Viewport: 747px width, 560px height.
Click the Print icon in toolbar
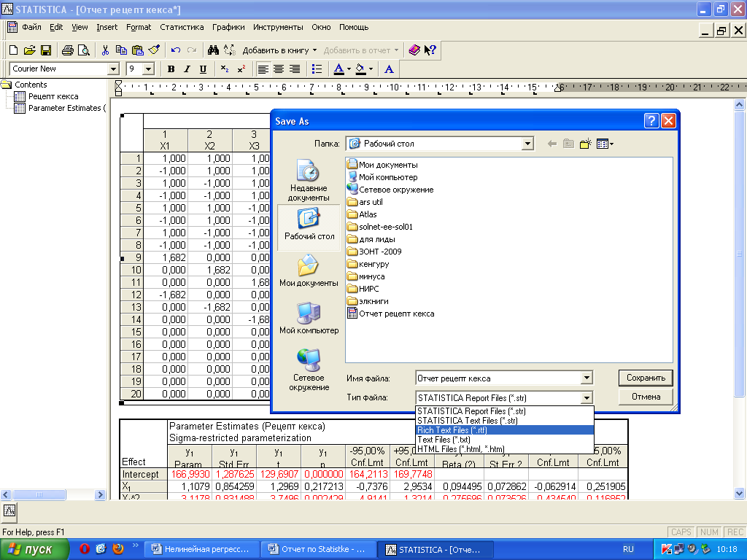pyautogui.click(x=67, y=50)
